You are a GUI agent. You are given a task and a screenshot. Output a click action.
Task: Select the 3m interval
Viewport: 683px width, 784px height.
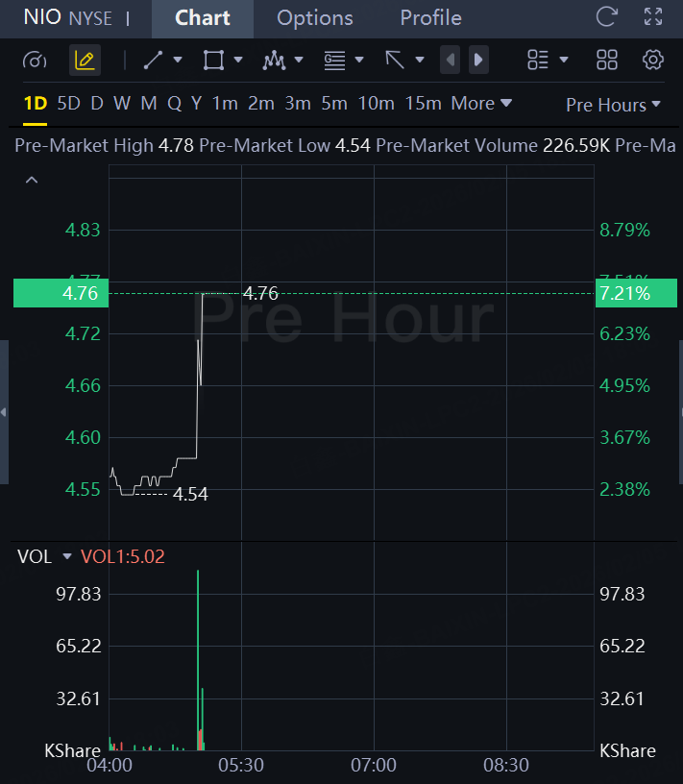[298, 104]
